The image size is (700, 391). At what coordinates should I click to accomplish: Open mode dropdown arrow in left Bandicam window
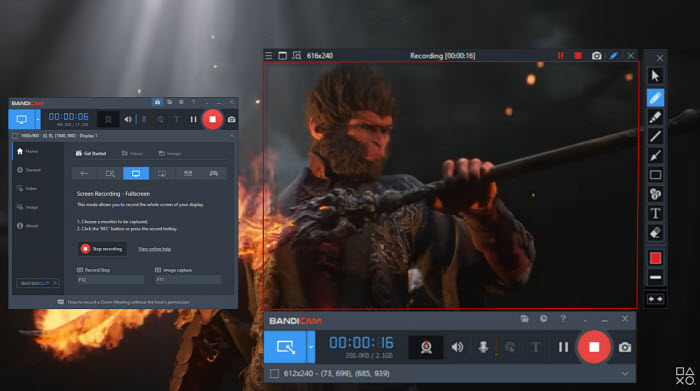[38, 119]
